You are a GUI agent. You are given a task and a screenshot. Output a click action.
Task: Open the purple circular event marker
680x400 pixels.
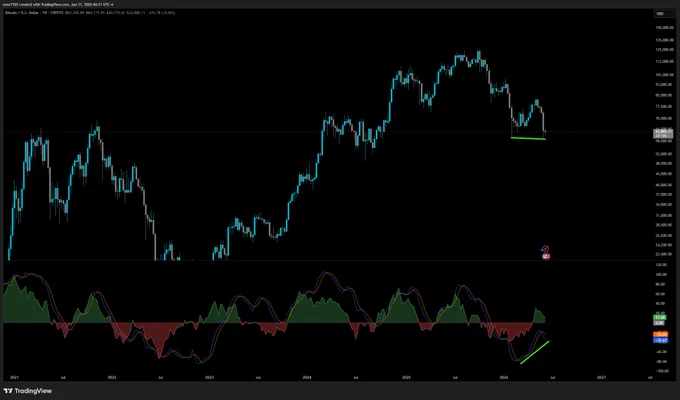pyautogui.click(x=545, y=249)
